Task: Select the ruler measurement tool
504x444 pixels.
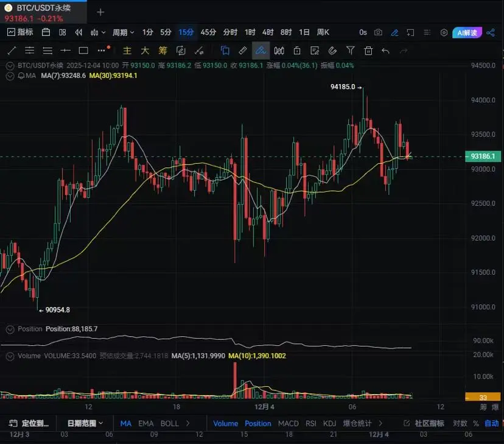Action: [243, 51]
